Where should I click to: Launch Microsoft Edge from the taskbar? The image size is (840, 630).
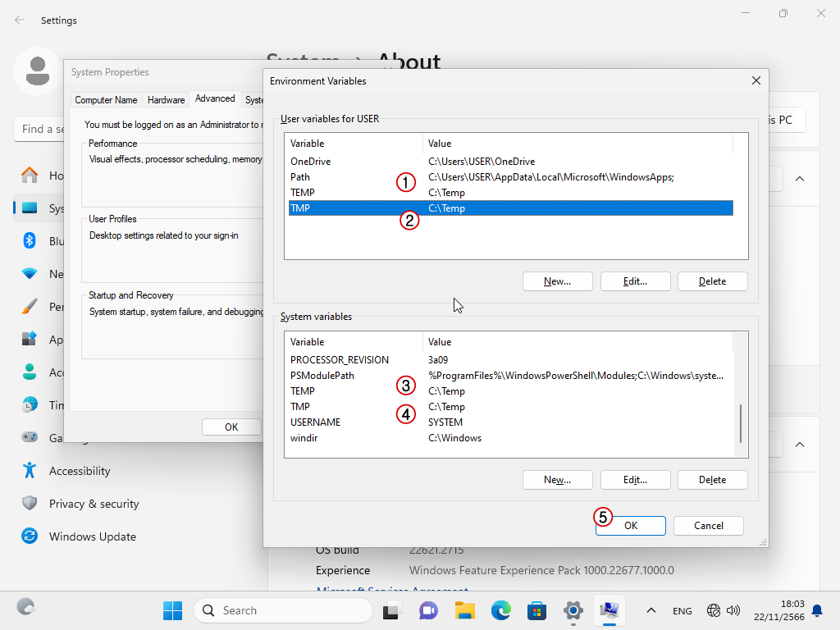[x=501, y=610]
